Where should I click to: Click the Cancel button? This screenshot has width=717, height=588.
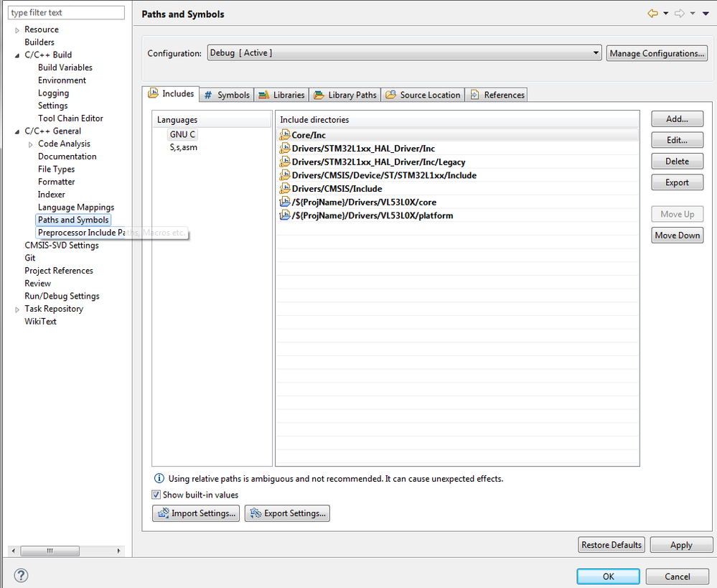(x=678, y=576)
